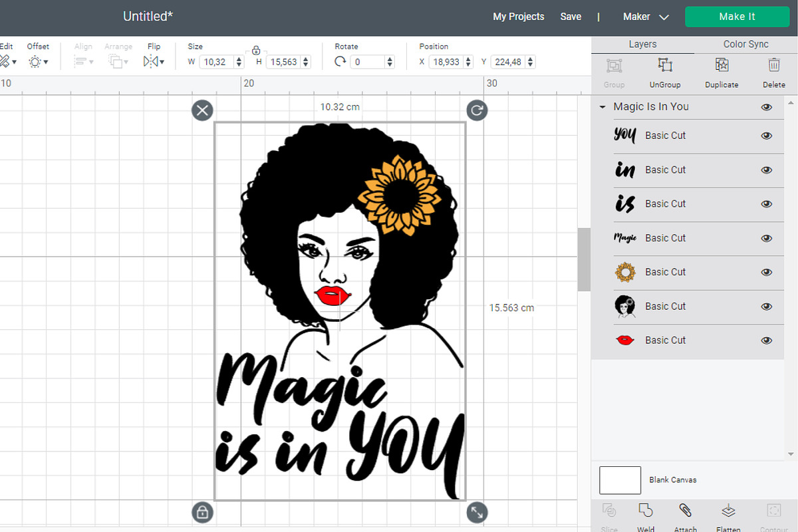Viewport: 798px width, 532px height.
Task: Hide the 'in' Basic Cut layer
Action: [767, 170]
